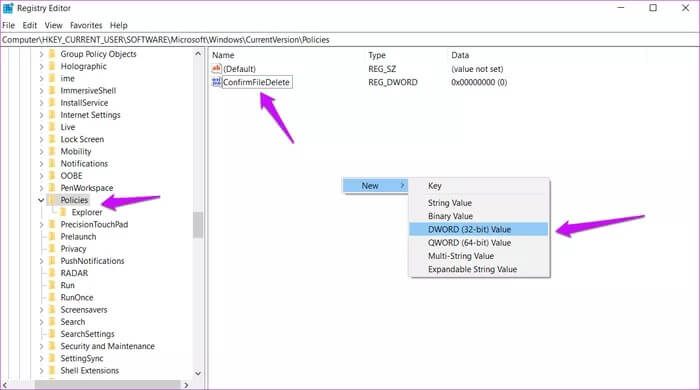Click the Prelaunch folder icon
This screenshot has width=700, height=390.
[x=52, y=236]
